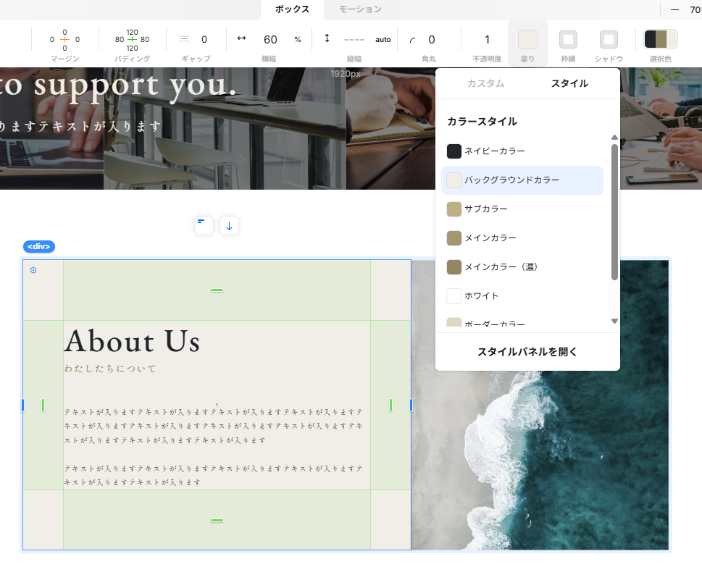Click the <div> element tag label
Viewport: 702px width, 588px height.
(39, 247)
